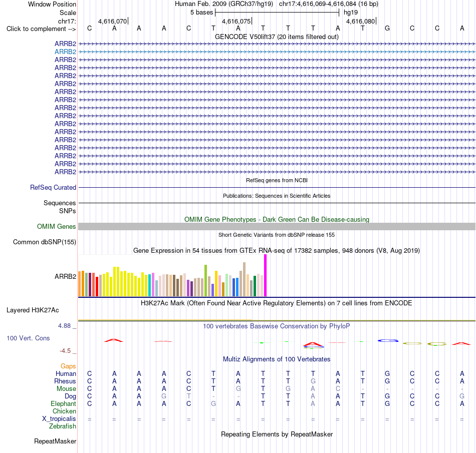
Task: Select the Chicken species row label
Action: click(x=64, y=411)
